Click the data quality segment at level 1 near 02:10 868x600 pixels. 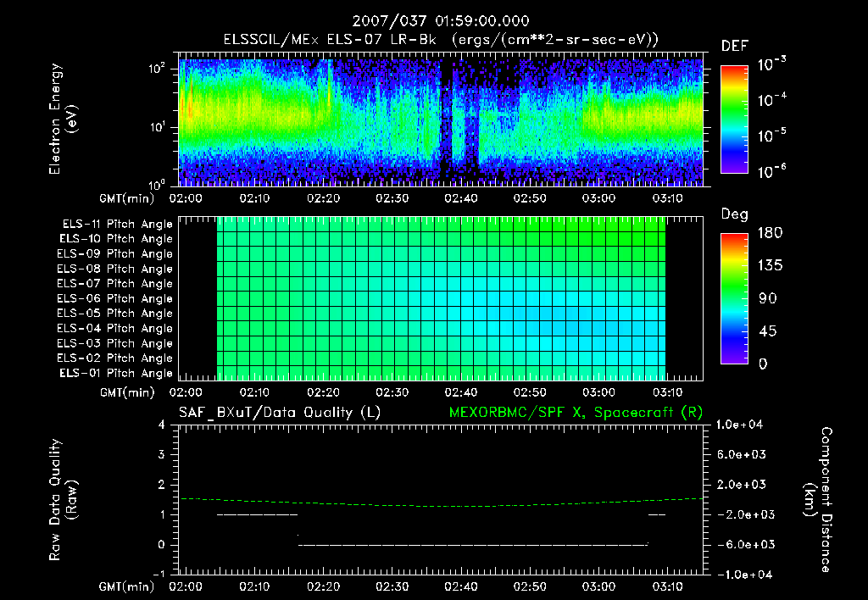[x=258, y=514]
